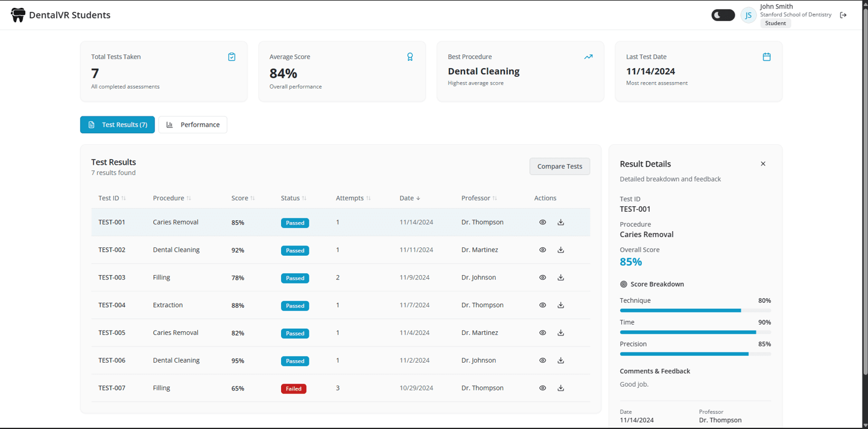Sort by Attempts column
Screen dimensions: 868x429
(353, 198)
